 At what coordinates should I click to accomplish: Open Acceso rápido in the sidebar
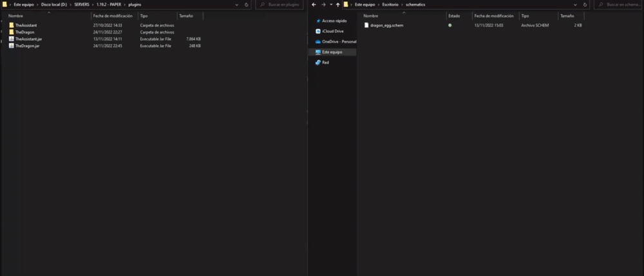[332, 21]
